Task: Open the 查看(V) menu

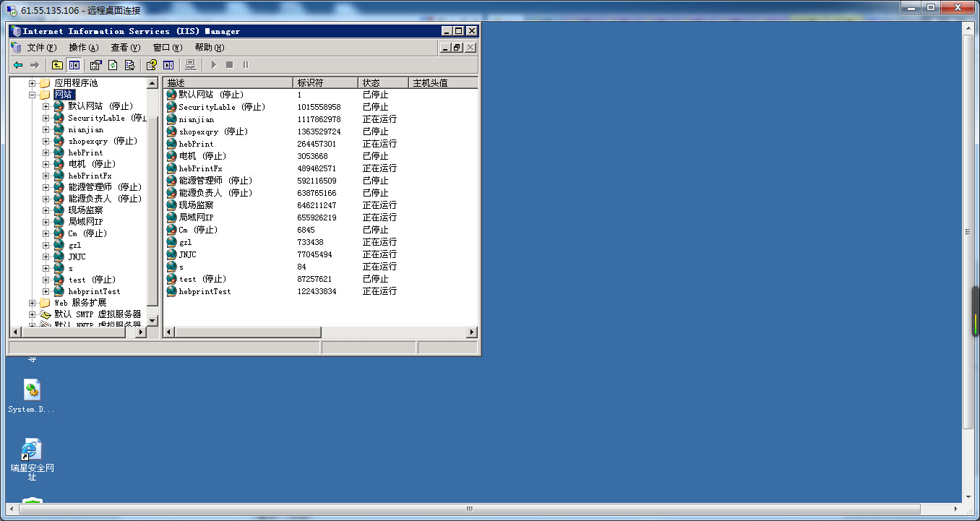Action: click(x=126, y=48)
